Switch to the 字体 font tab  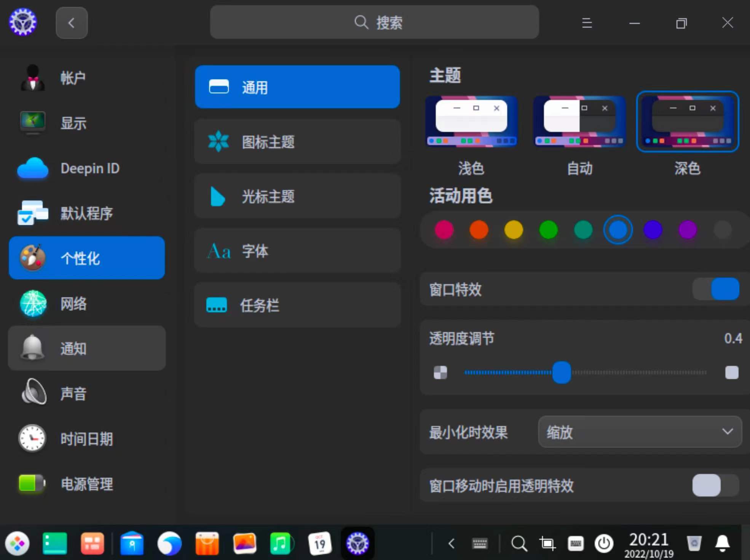point(297,251)
